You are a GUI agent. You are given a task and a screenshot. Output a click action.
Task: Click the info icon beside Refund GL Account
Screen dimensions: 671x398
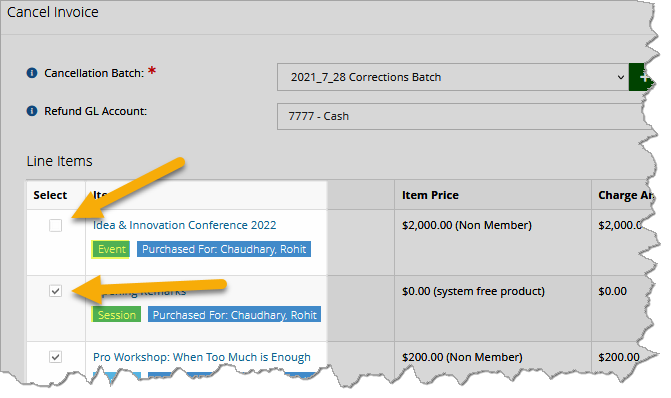point(32,111)
